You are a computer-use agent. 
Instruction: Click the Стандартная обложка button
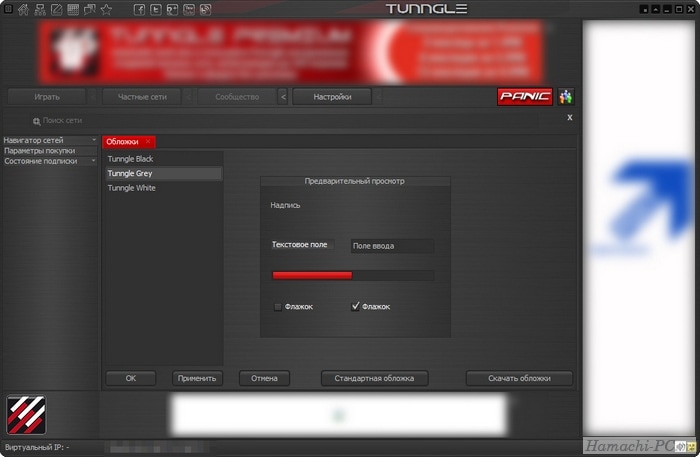375,378
